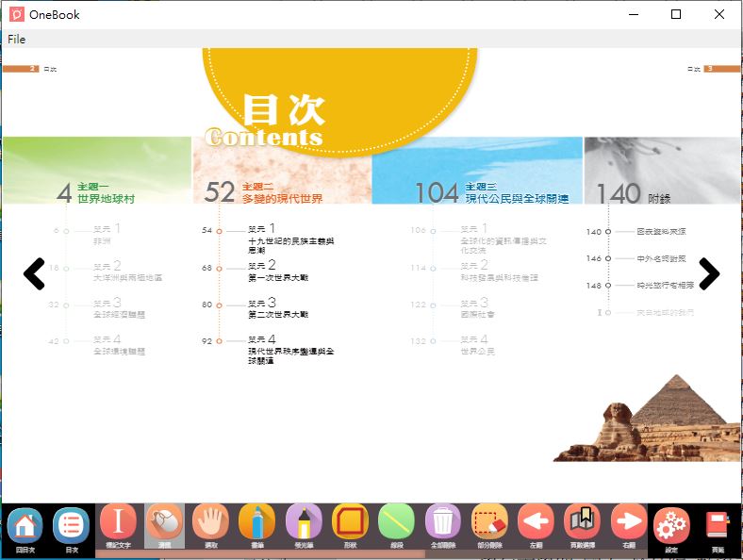Select the line segment tool
Screen dimensions: 743x560
click(x=396, y=523)
